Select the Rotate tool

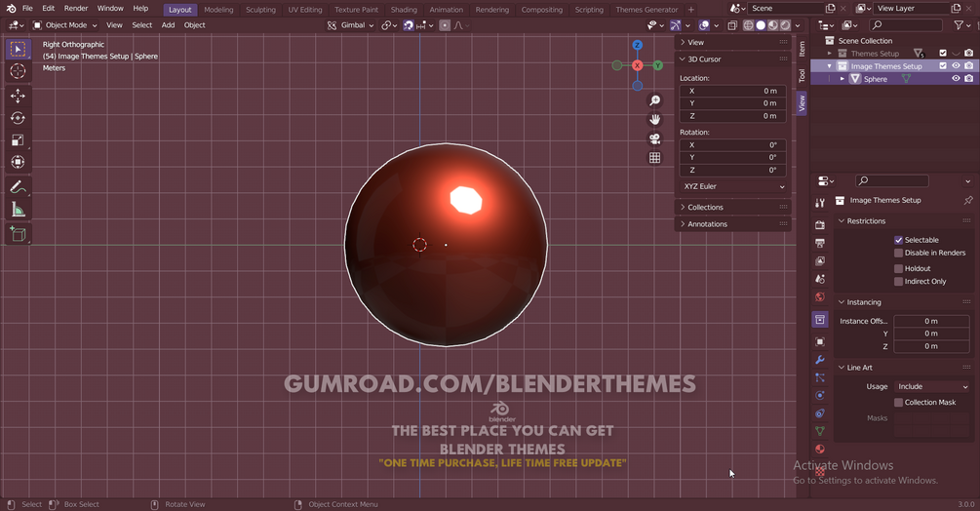[x=18, y=118]
